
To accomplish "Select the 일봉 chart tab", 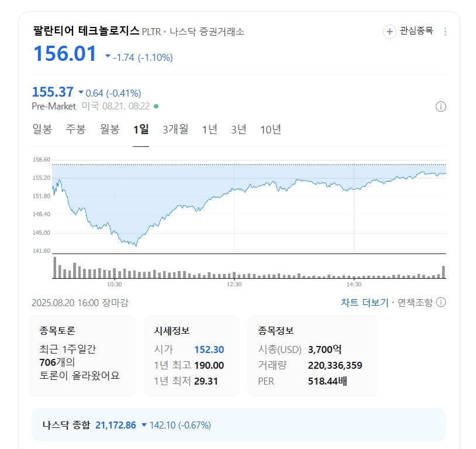I will (x=42, y=129).
